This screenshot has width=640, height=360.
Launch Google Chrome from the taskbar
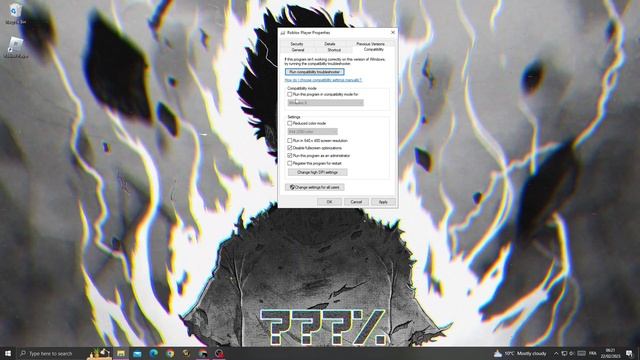170,353
